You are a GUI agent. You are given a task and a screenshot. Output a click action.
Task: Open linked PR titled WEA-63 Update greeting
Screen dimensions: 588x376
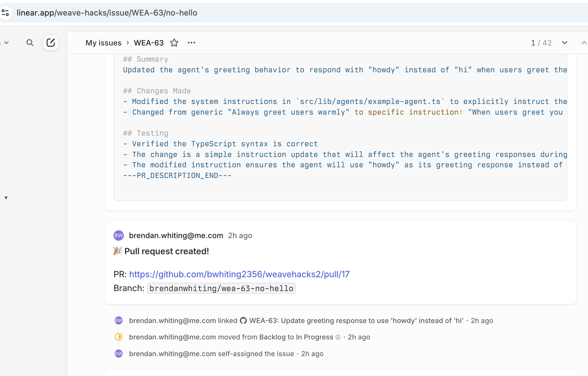356,321
